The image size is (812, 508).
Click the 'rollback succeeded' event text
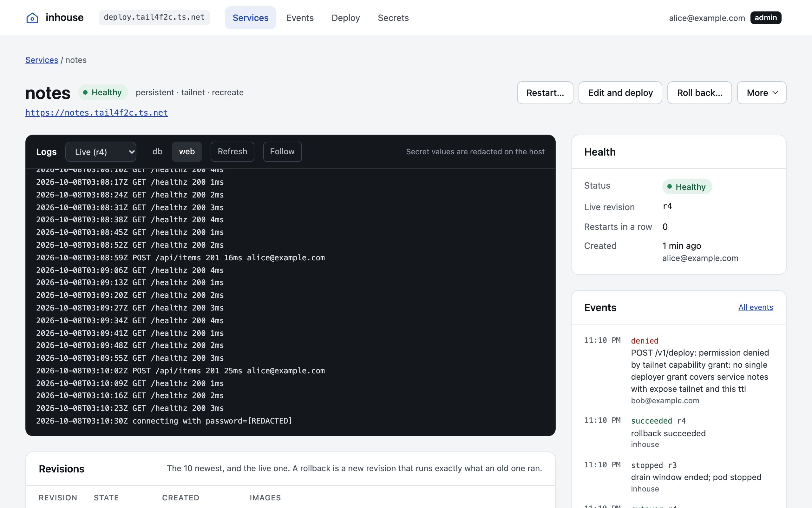668,433
